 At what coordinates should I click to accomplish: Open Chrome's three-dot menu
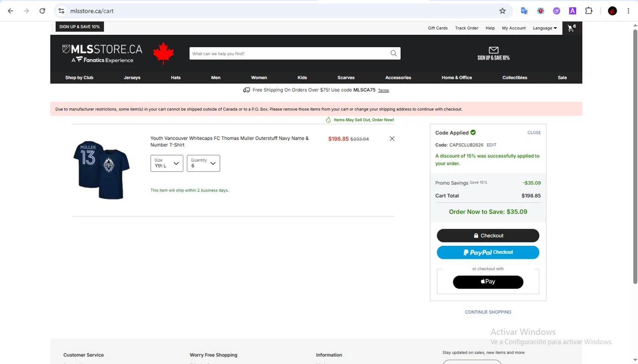628,11
